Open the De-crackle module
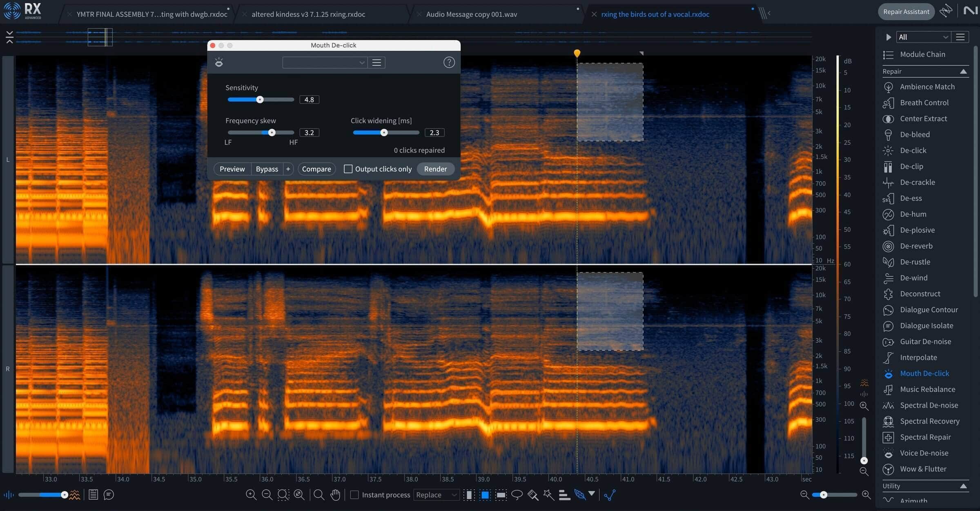 (909, 182)
